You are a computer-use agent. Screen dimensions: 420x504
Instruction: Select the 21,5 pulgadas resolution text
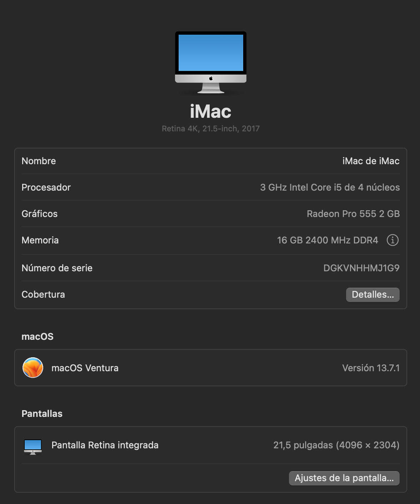click(336, 445)
